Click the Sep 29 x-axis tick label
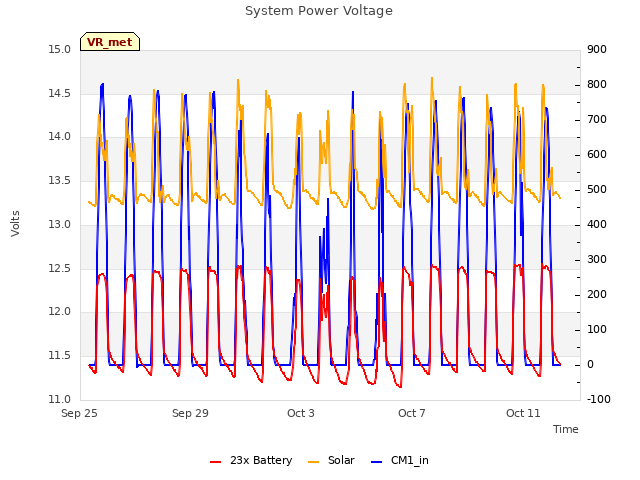 click(190, 413)
